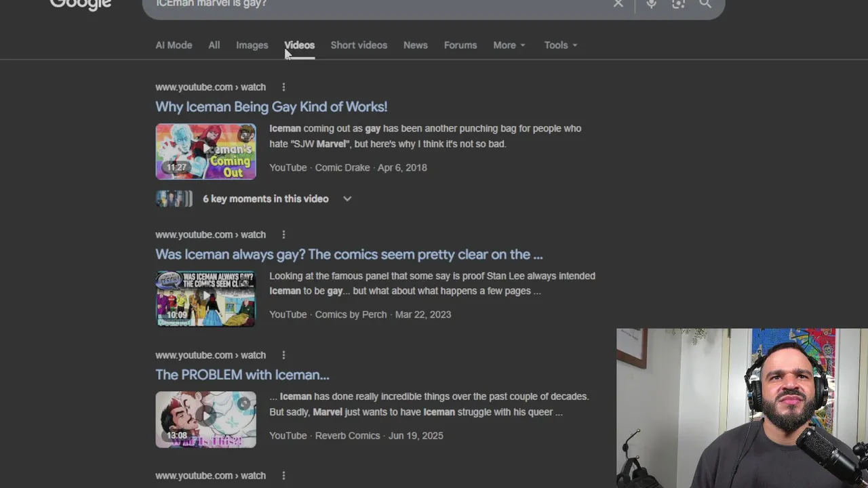868x488 pixels.
Task: Switch to the News tab
Action: [416, 45]
